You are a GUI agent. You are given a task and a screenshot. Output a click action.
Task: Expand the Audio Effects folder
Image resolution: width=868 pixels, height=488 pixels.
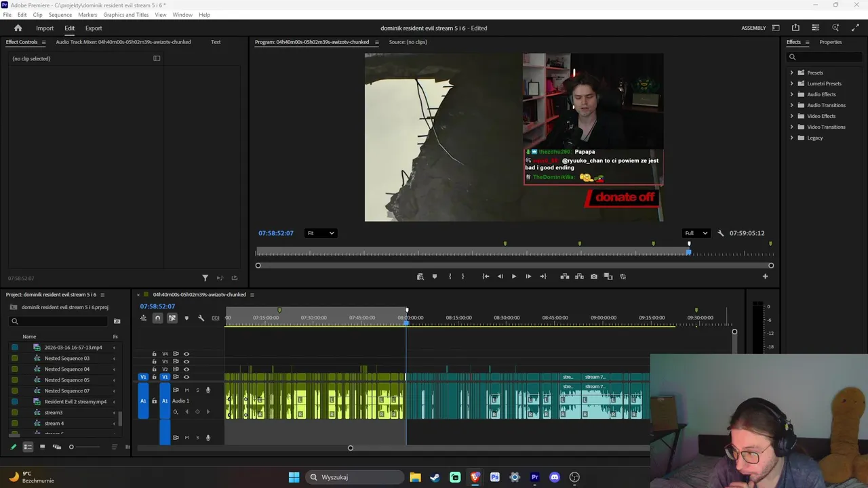pos(791,94)
